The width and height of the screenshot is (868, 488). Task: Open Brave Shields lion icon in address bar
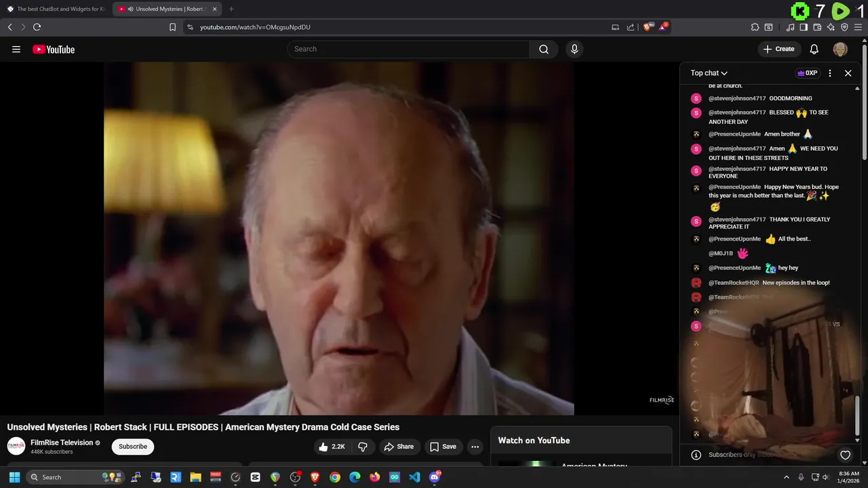coord(648,27)
